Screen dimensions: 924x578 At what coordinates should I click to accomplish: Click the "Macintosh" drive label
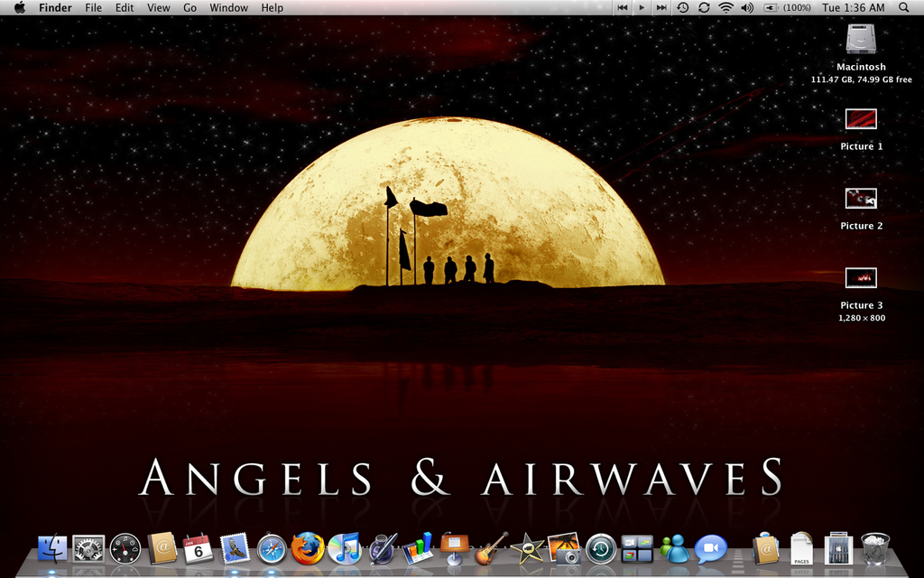[x=861, y=67]
